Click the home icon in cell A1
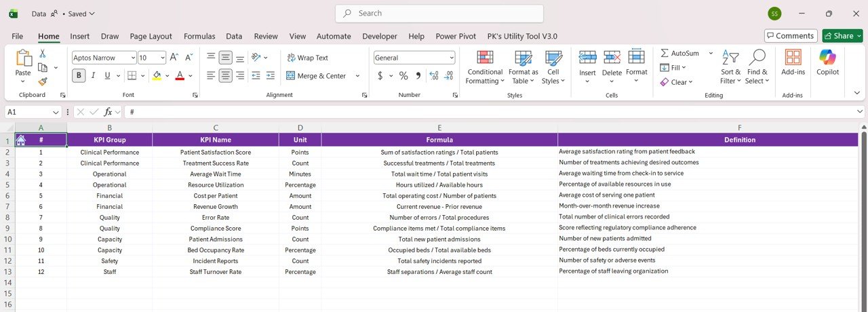 21,140
